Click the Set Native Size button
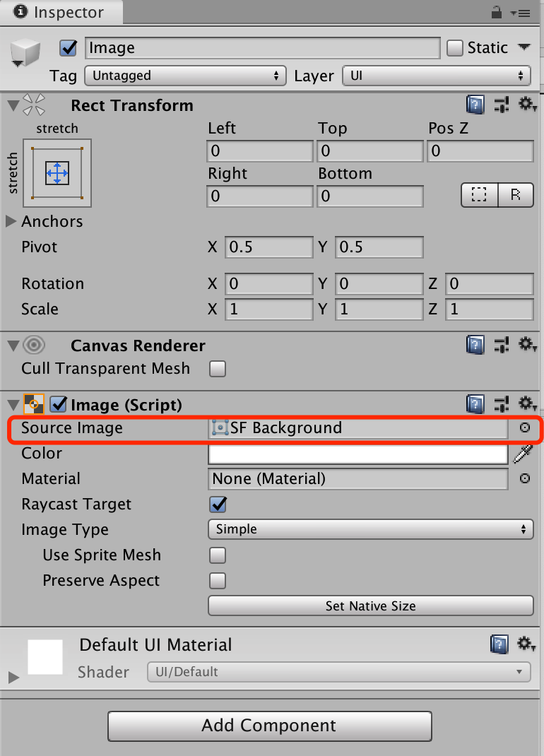Image resolution: width=544 pixels, height=756 pixels. coord(370,606)
